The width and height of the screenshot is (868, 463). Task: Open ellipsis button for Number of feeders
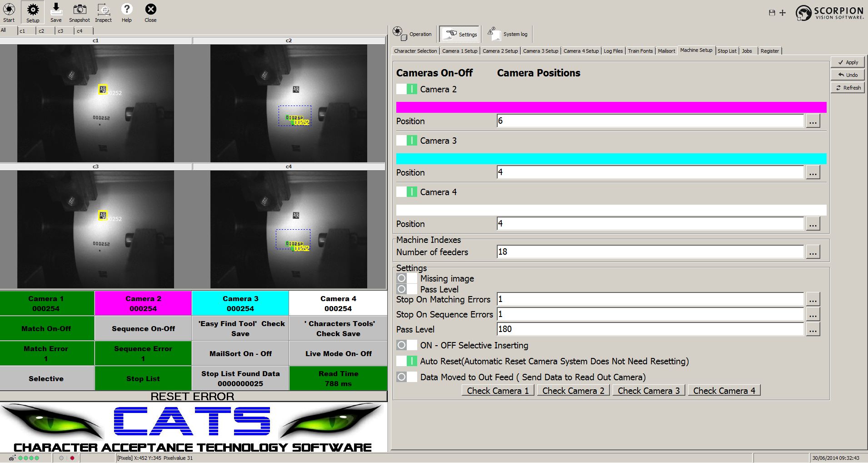coord(813,252)
